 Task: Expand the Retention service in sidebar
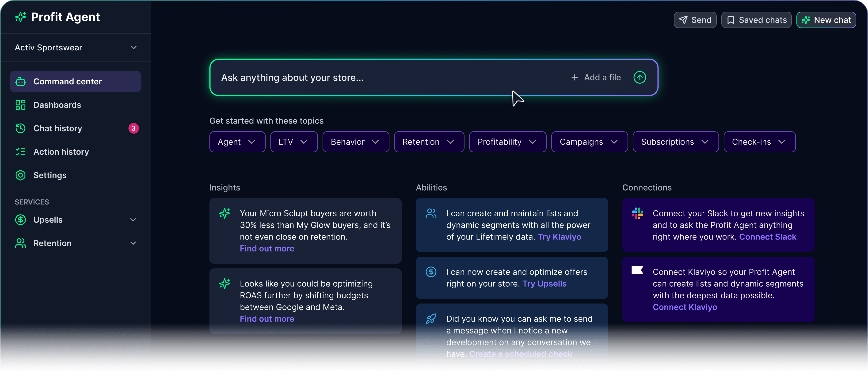(76, 243)
